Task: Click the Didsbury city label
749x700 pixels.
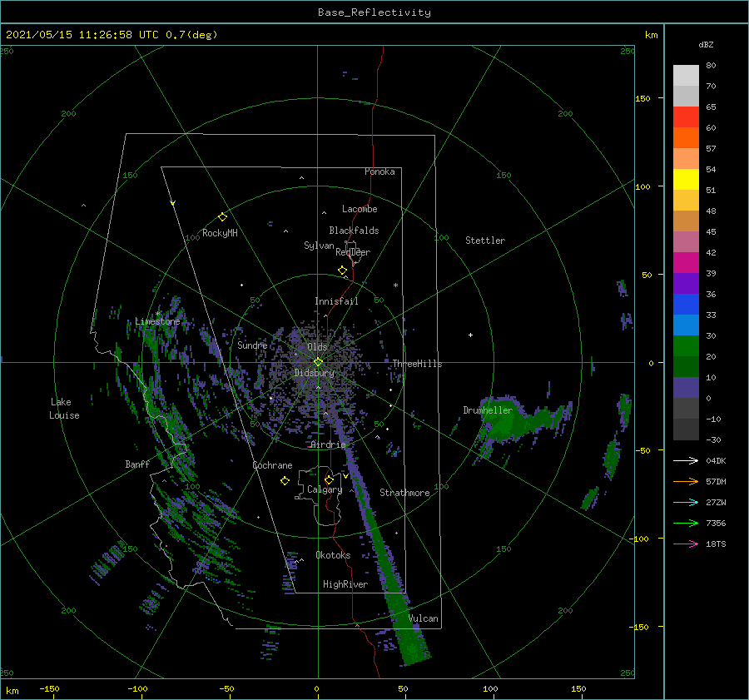Action: (314, 373)
